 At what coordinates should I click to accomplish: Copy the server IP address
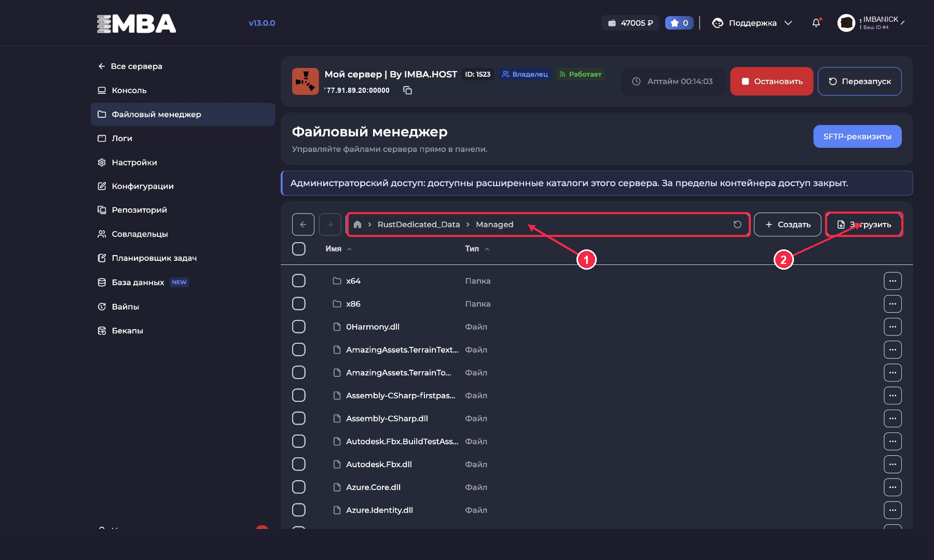pyautogui.click(x=407, y=90)
